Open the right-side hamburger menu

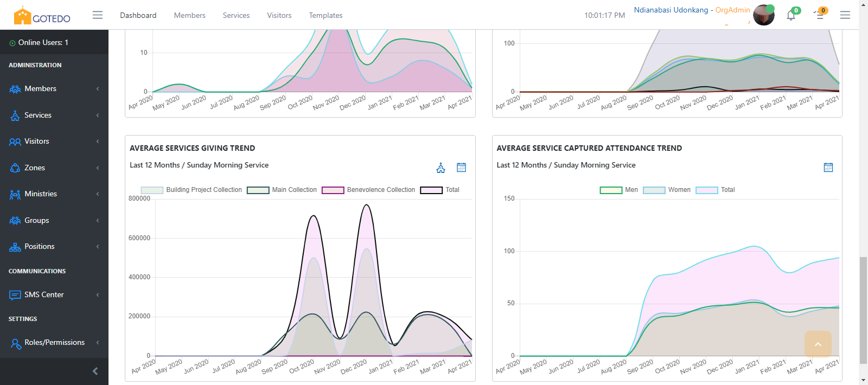[x=845, y=15]
